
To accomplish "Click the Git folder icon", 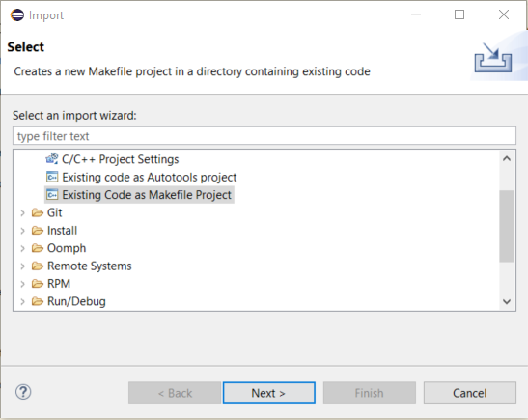I will pos(38,212).
